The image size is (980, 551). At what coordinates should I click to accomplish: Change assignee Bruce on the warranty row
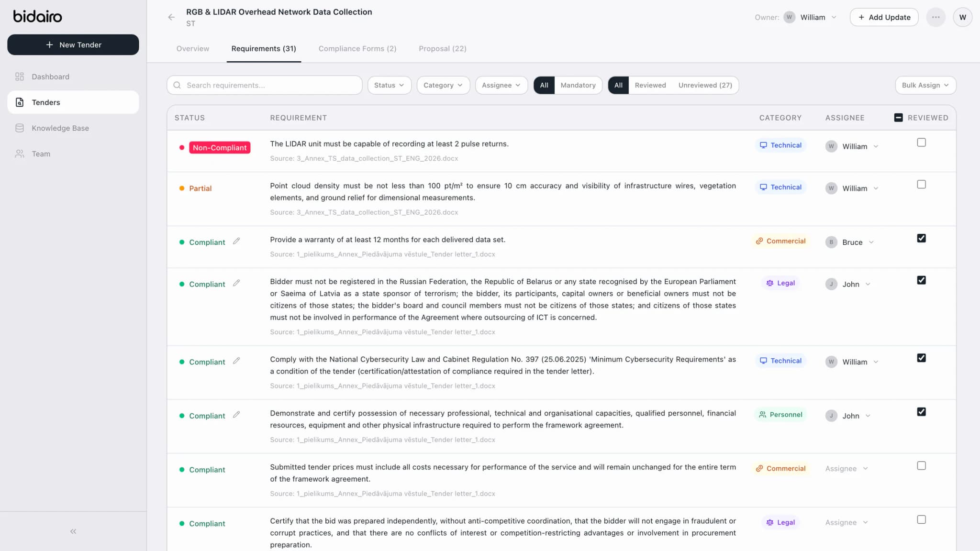tap(850, 242)
